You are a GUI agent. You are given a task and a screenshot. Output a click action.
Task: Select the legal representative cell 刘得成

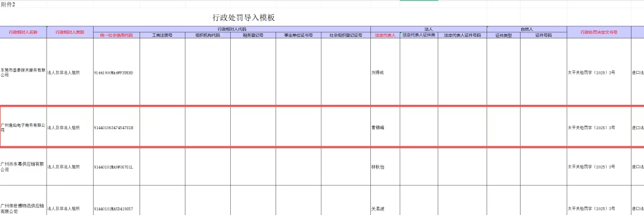[x=385, y=73]
